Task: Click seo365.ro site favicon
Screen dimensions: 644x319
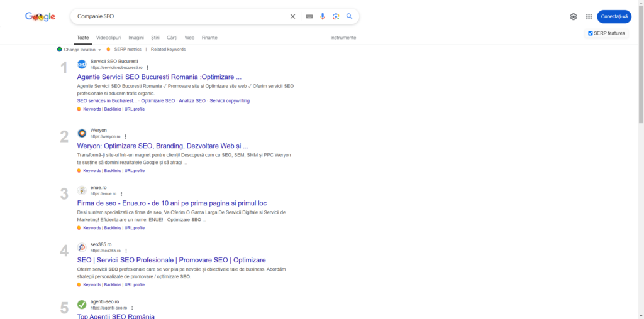Action: (82, 247)
